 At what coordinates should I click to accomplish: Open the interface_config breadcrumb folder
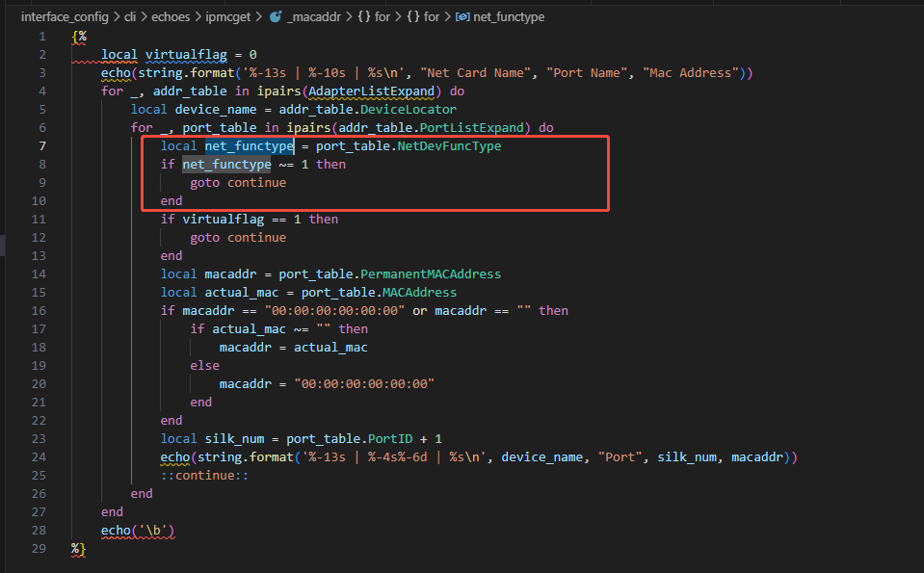pos(66,17)
